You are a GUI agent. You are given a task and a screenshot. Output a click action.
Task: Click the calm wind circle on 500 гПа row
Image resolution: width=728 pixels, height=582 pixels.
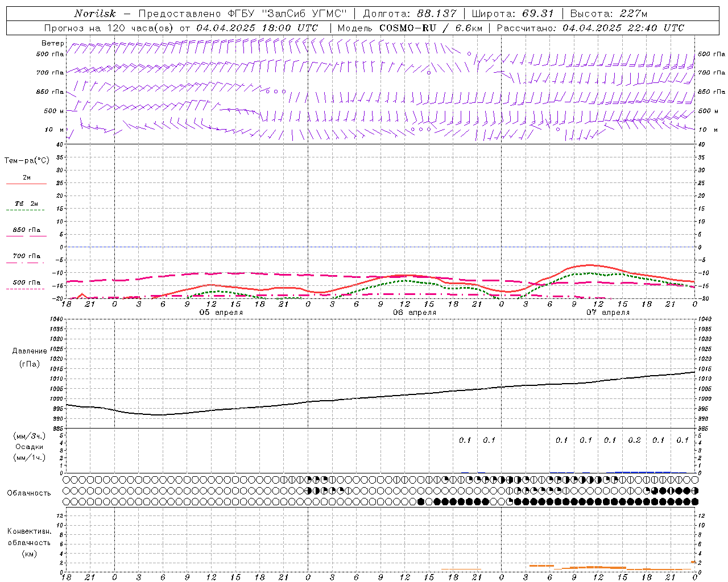(x=469, y=53)
